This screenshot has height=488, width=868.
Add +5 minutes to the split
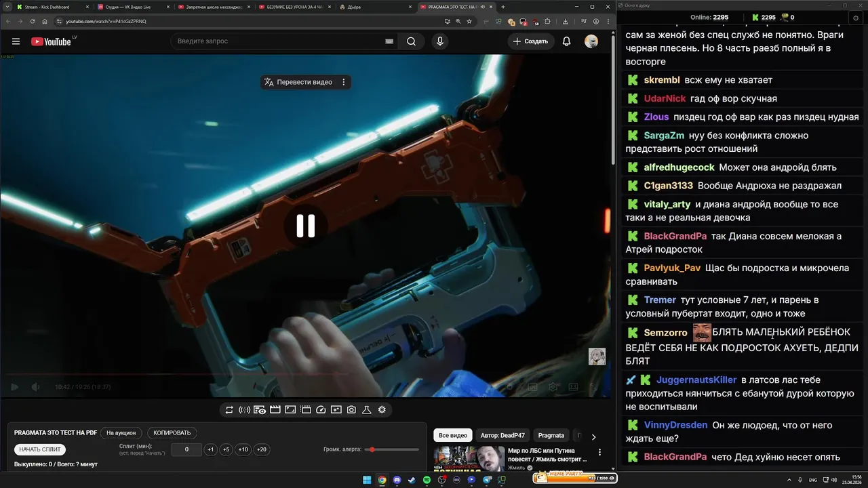tap(226, 449)
